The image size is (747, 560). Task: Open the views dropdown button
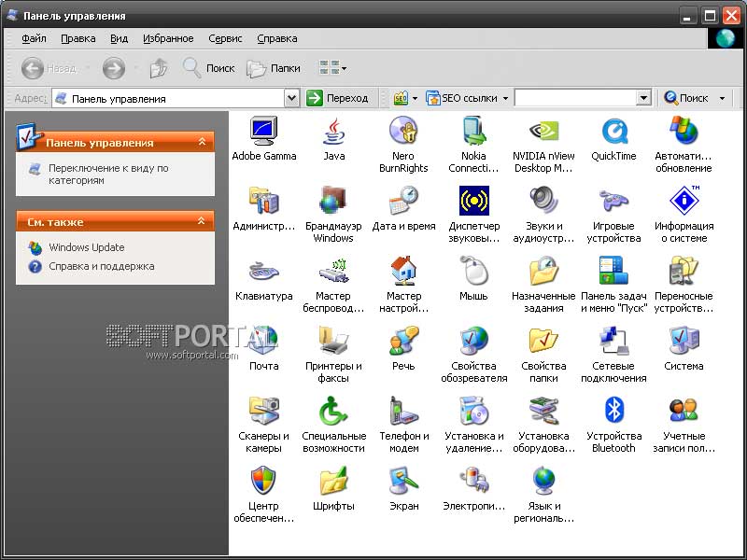pyautogui.click(x=332, y=68)
